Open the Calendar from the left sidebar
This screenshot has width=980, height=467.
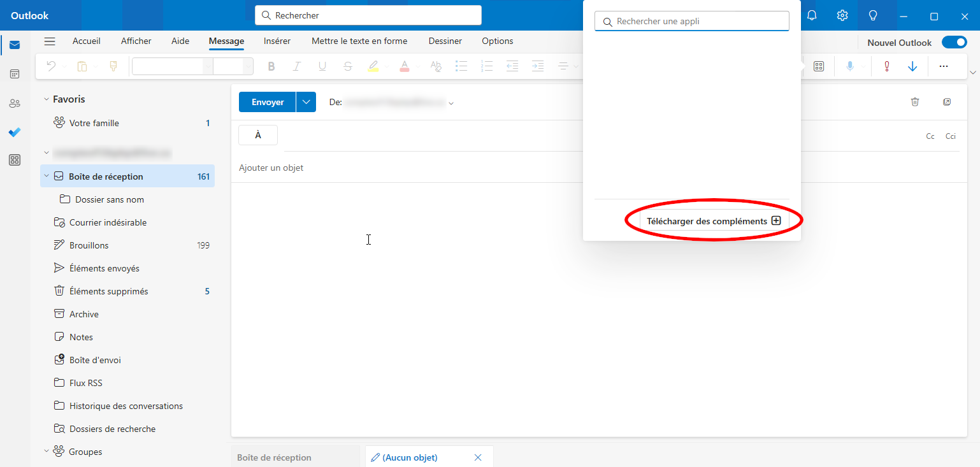(x=14, y=74)
